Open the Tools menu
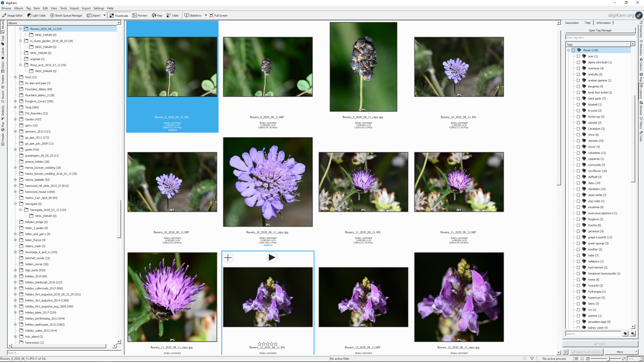Viewport: 644px width, 362px height. tap(63, 8)
